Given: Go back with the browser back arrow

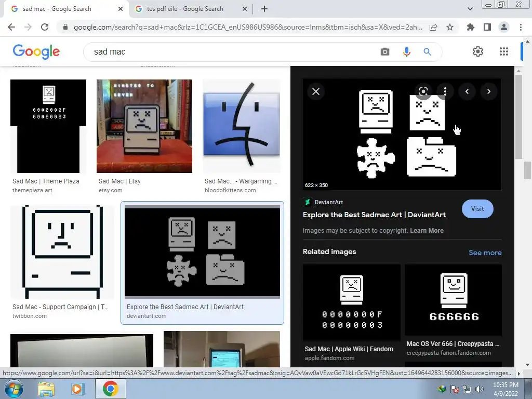Looking at the screenshot, I should (11, 27).
